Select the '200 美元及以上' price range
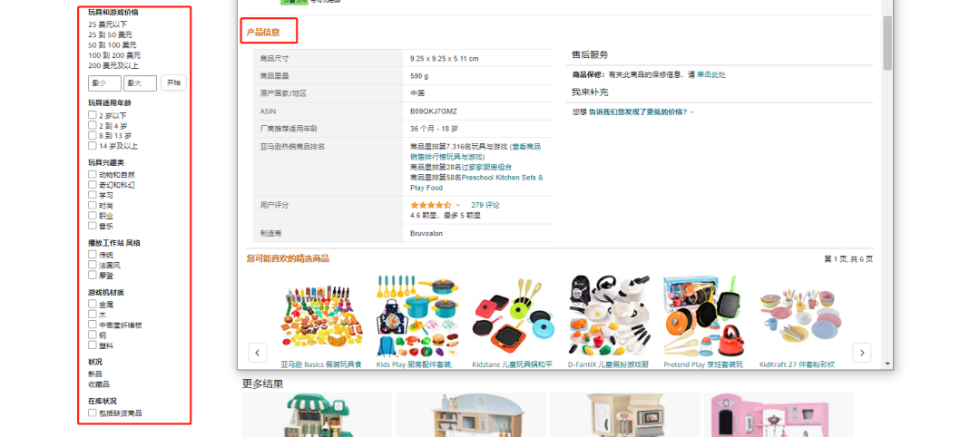Screen dimensions: 980x437 pos(113,65)
